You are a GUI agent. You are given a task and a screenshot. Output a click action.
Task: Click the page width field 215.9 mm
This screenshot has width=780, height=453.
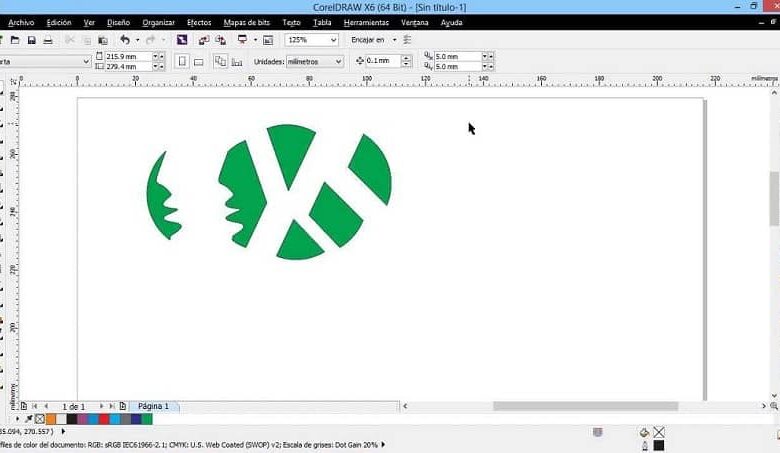128,57
